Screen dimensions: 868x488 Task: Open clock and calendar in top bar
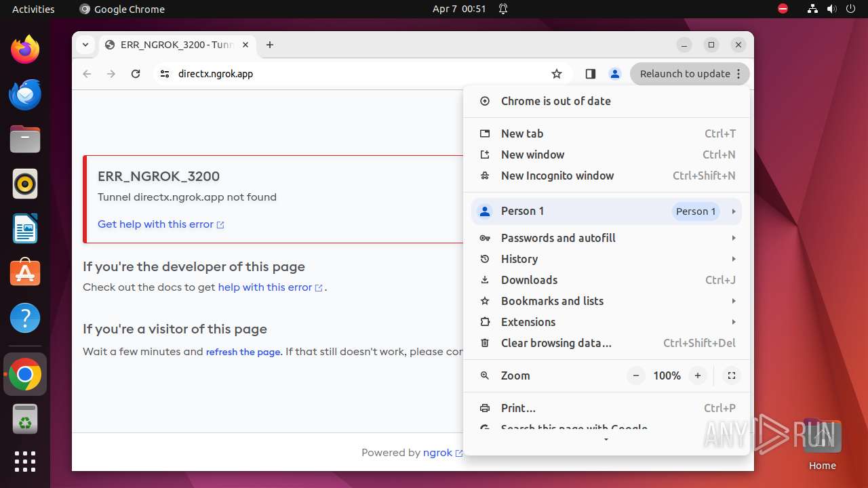tap(459, 9)
